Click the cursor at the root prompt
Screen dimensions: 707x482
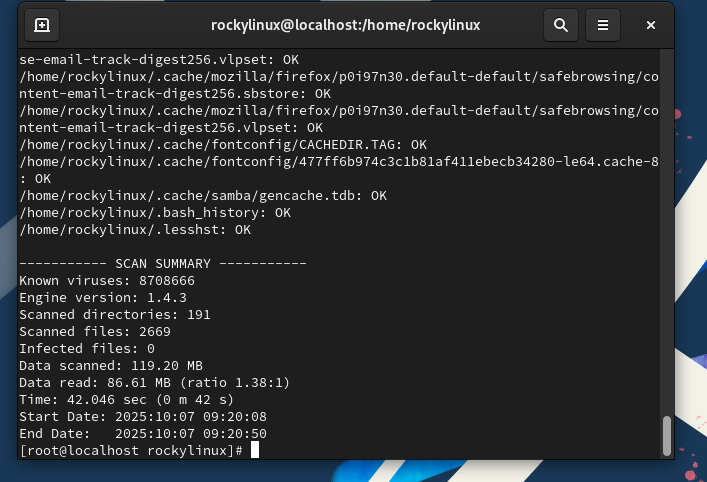coord(255,450)
